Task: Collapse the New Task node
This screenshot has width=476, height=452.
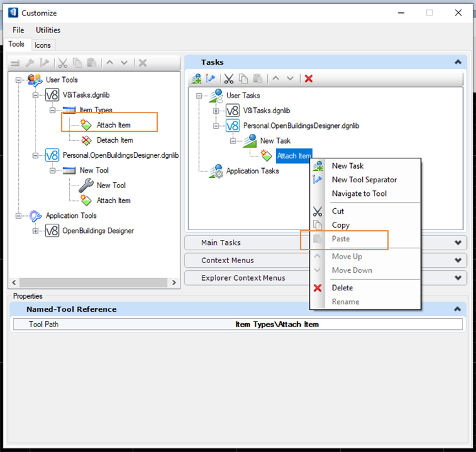Action: pyautogui.click(x=233, y=141)
